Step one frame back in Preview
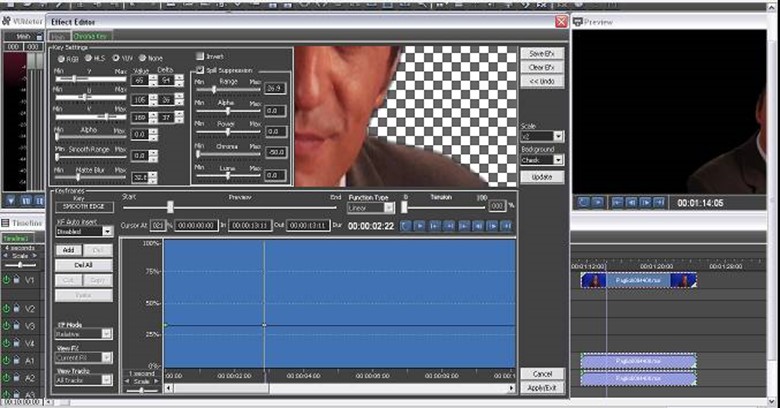This screenshot has width=780, height=408. [631, 203]
